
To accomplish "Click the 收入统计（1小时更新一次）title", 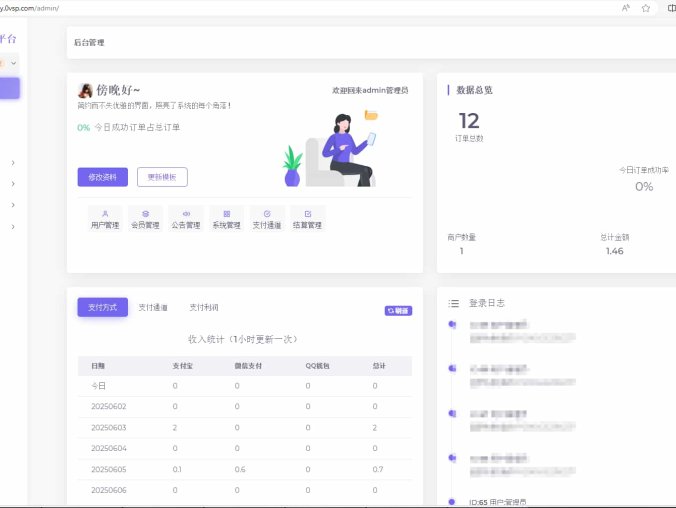I will pos(243,339).
